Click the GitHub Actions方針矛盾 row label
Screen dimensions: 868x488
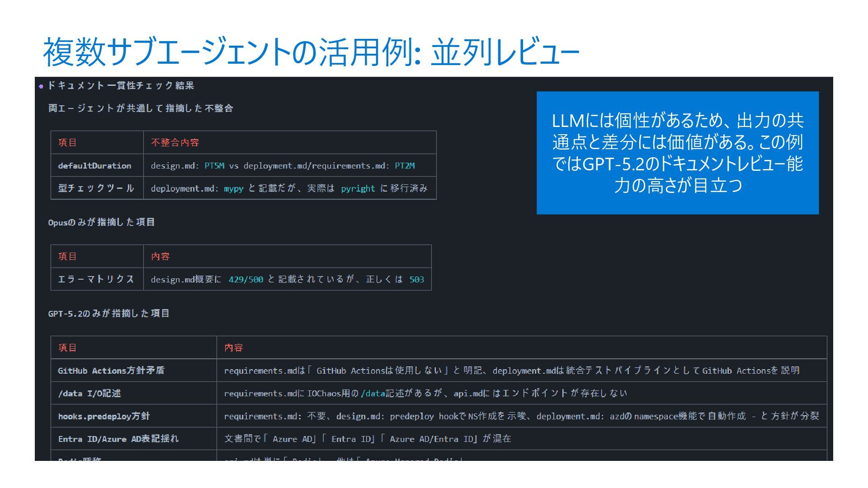[111, 371]
